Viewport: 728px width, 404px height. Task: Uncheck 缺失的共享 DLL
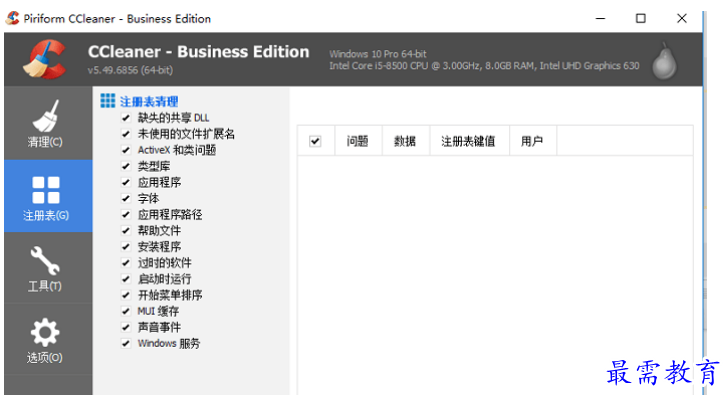tap(125, 117)
